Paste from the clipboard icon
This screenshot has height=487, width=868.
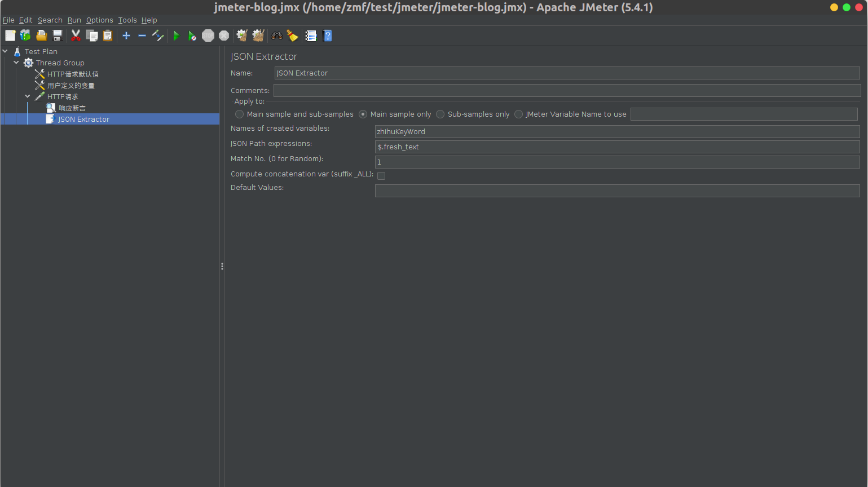(108, 36)
